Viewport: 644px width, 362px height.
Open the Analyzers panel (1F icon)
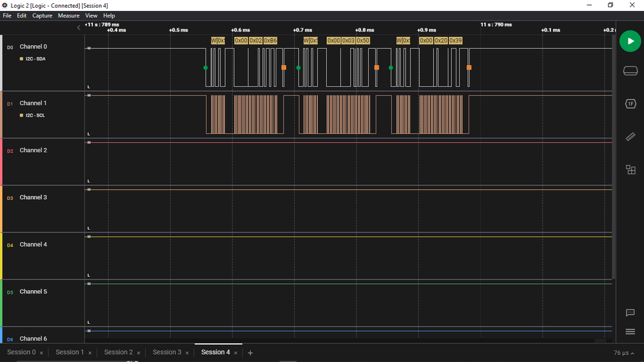[630, 104]
